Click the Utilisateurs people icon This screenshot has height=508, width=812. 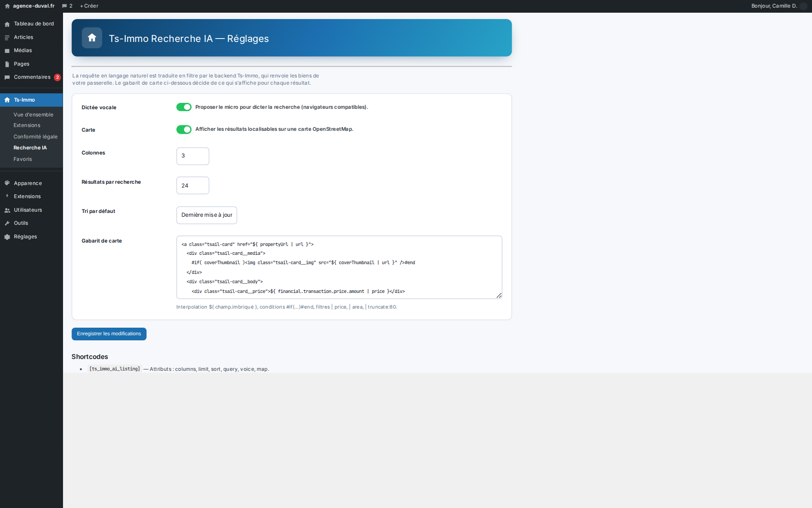[x=7, y=210]
